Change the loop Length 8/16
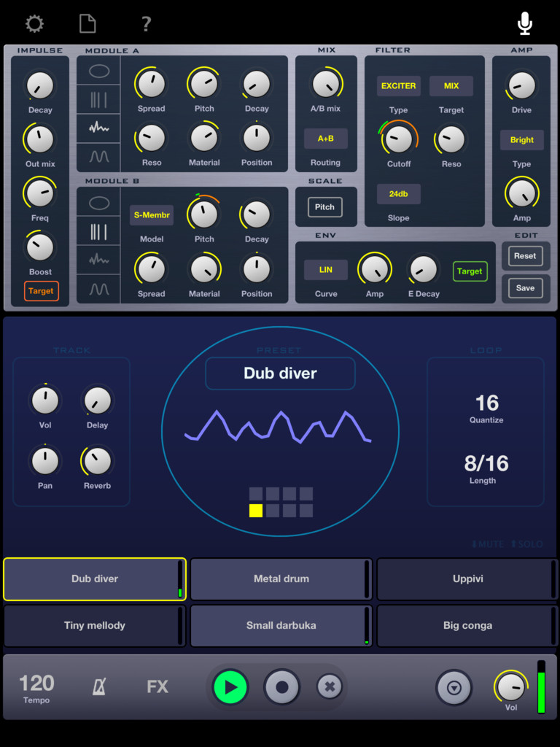The image size is (560, 747). pyautogui.click(x=486, y=463)
